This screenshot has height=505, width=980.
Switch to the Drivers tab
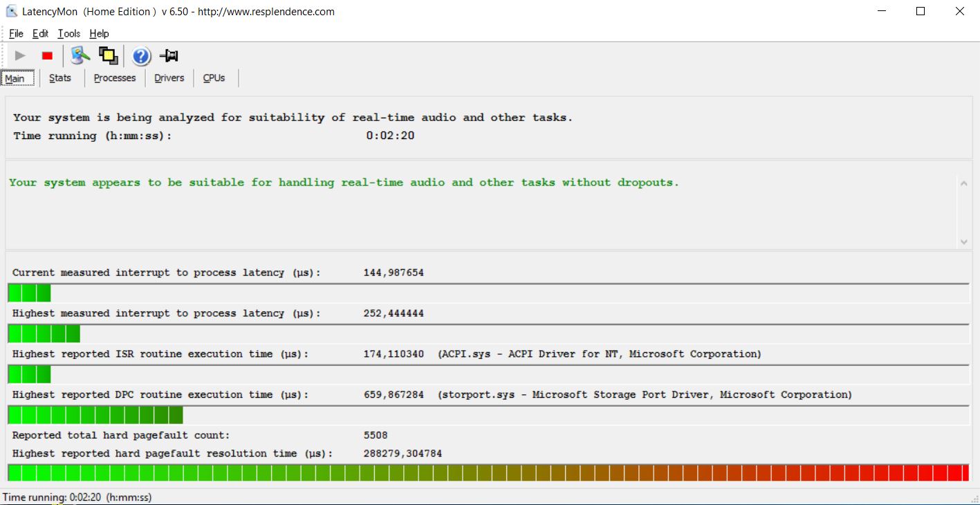(169, 78)
